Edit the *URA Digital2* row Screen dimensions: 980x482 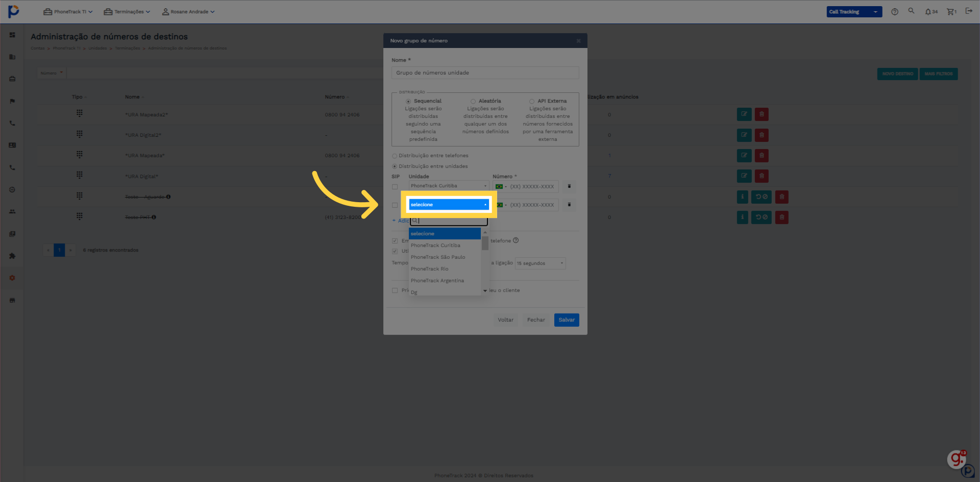[x=744, y=135]
